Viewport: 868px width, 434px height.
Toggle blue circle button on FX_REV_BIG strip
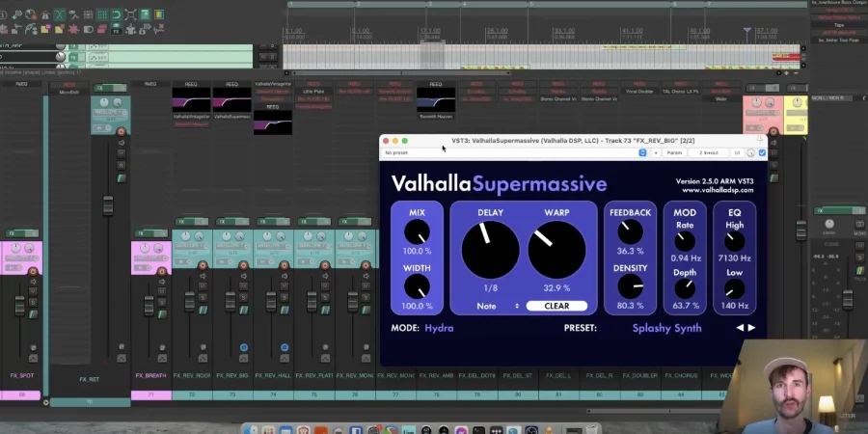pyautogui.click(x=244, y=347)
